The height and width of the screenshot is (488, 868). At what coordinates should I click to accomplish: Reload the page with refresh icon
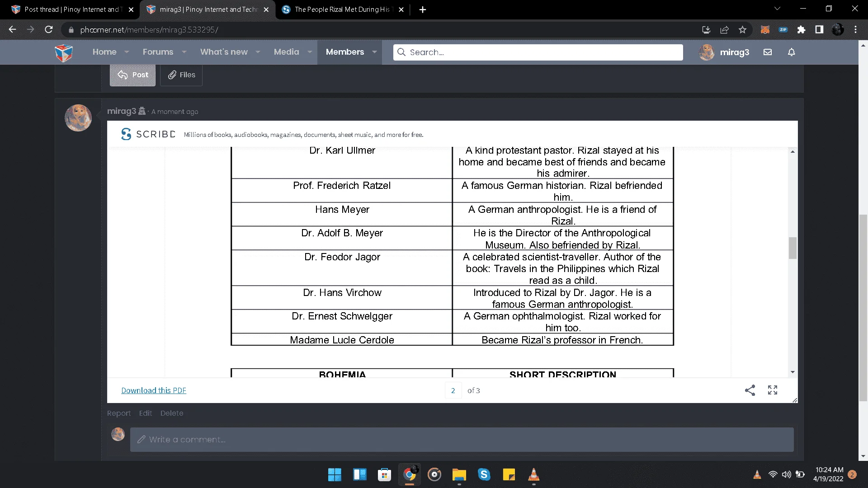(x=49, y=29)
